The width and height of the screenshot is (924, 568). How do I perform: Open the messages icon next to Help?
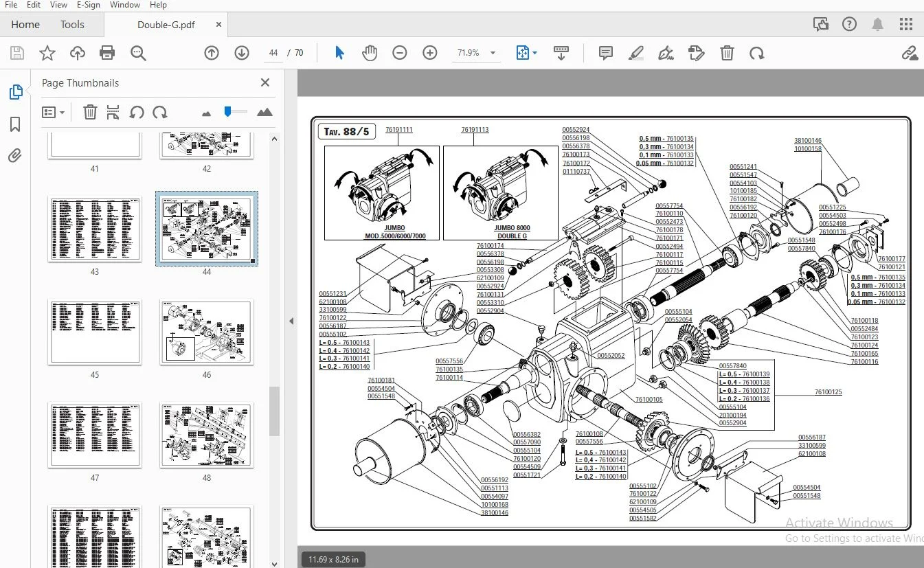click(820, 24)
